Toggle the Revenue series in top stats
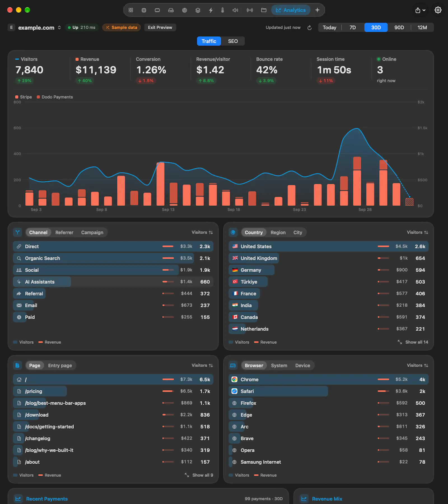448x504 pixels. tap(87, 59)
